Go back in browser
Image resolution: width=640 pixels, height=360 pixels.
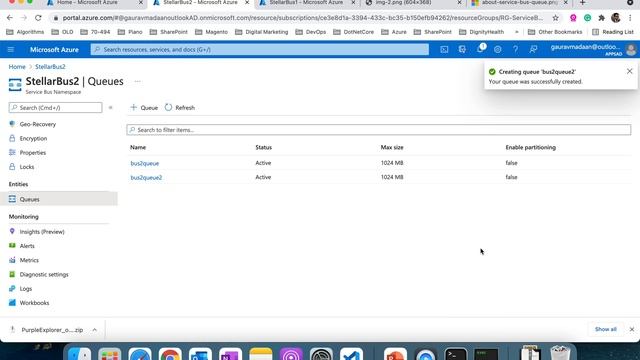[10, 18]
